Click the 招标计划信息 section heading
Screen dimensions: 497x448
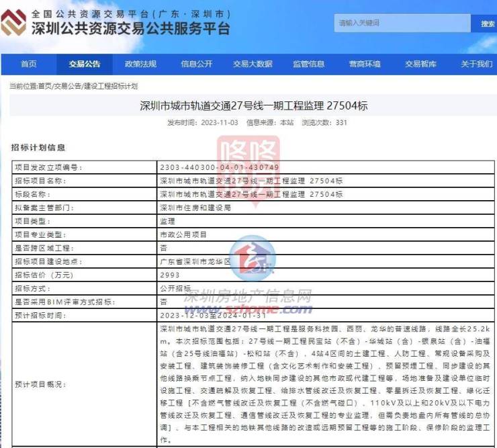[x=38, y=147]
